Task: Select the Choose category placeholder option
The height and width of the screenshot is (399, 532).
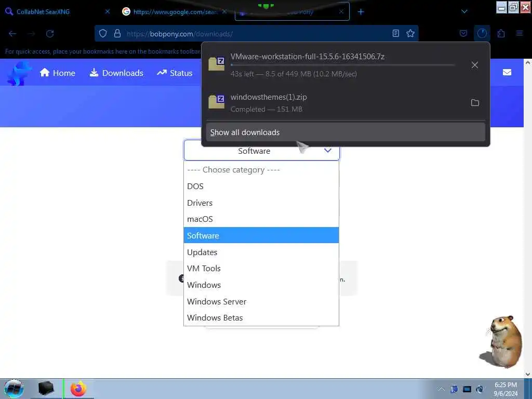Action: click(261, 170)
